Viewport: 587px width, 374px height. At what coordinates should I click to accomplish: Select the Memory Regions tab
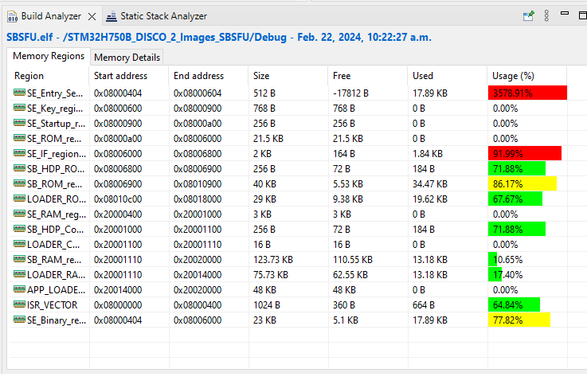(48, 56)
